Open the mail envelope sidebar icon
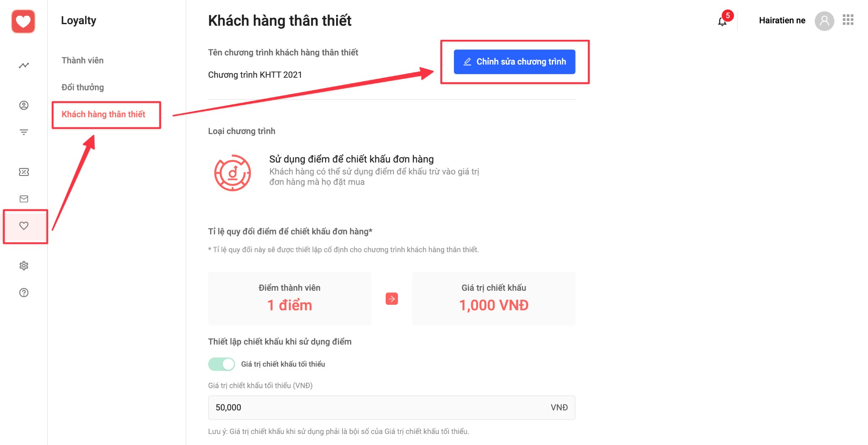The image size is (868, 445). click(24, 199)
